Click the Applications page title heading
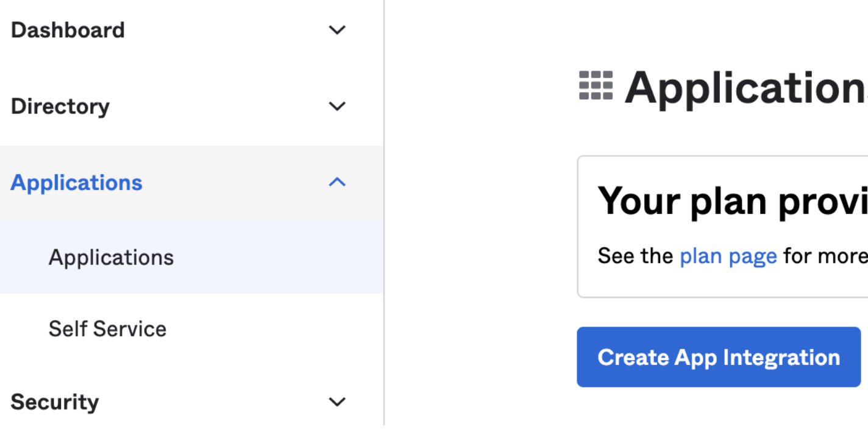The width and height of the screenshot is (868, 429). 746,88
